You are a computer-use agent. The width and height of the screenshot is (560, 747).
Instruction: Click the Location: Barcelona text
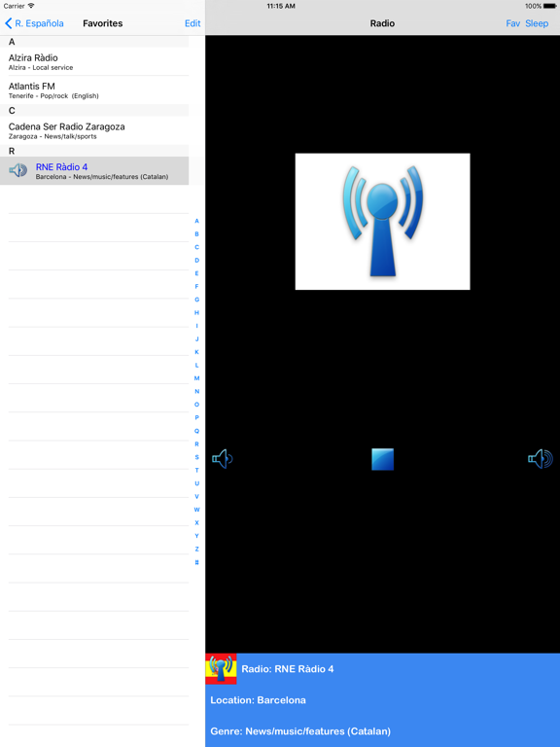258,700
